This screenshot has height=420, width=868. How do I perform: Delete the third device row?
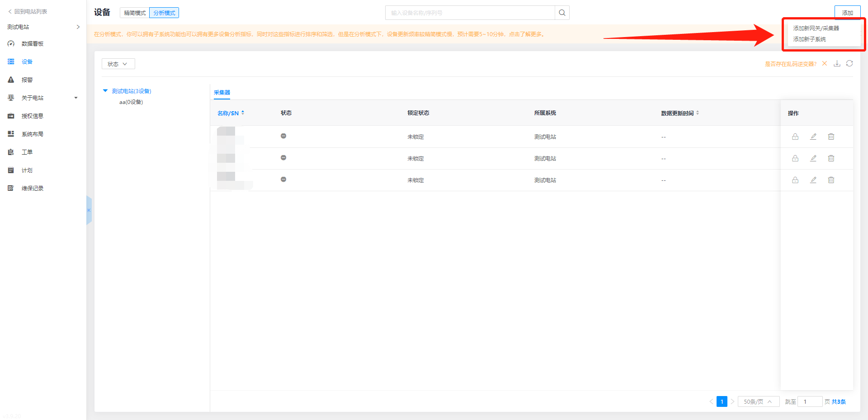tap(831, 180)
